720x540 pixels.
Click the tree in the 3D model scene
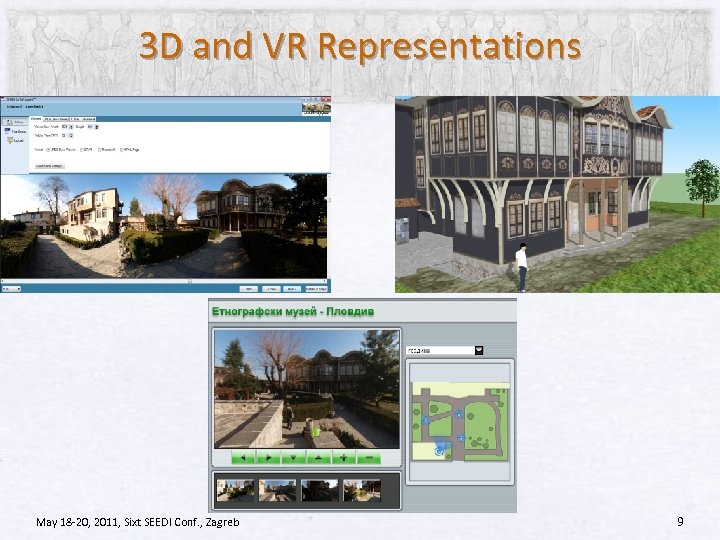[x=703, y=188]
